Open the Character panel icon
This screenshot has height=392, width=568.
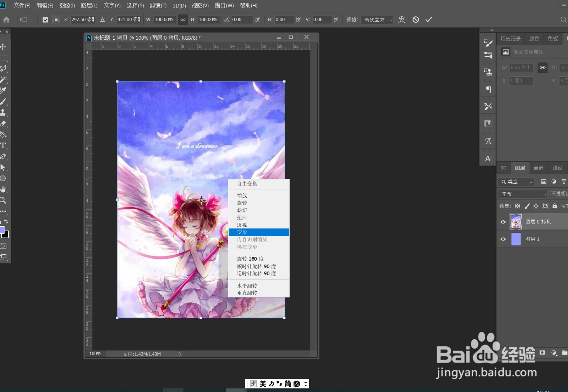[x=488, y=158]
